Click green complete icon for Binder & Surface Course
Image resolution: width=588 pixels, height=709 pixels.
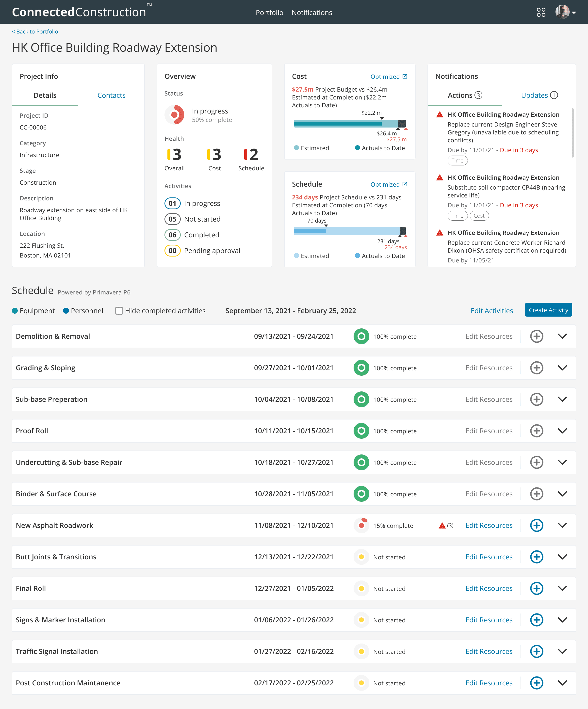point(361,494)
